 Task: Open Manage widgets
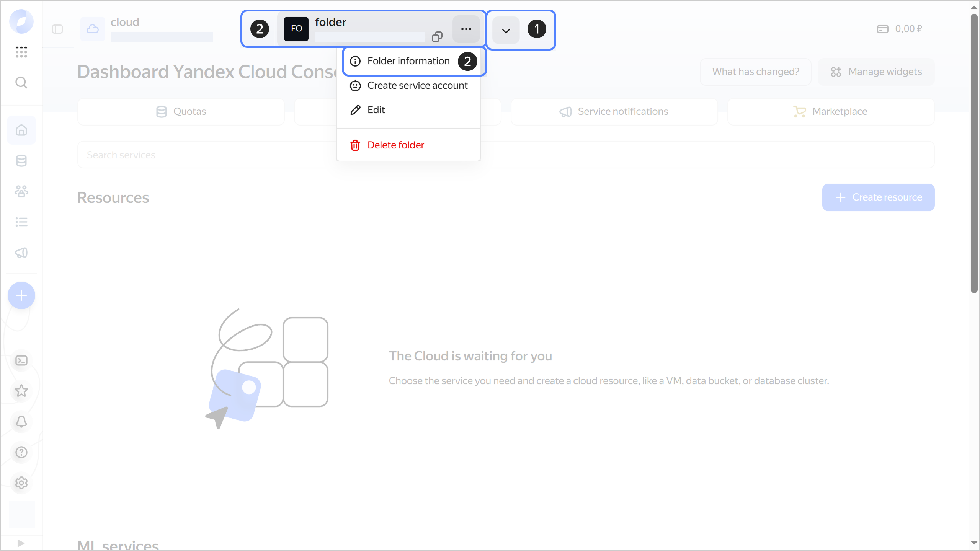(876, 72)
